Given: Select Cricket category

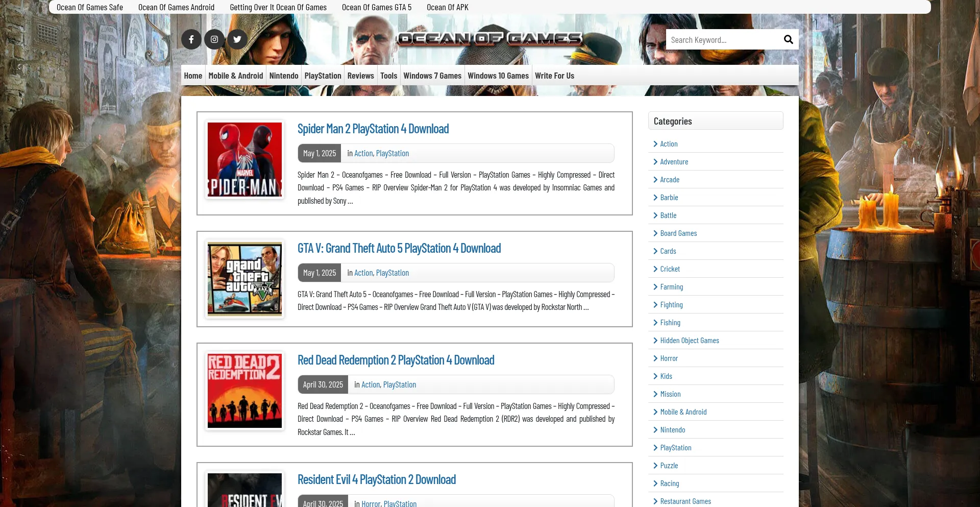Looking at the screenshot, I should (x=670, y=269).
